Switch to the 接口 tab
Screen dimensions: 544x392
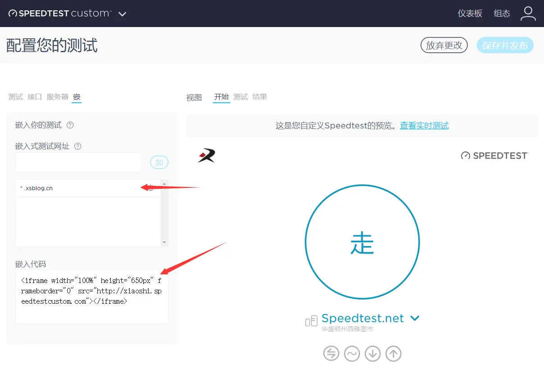35,97
